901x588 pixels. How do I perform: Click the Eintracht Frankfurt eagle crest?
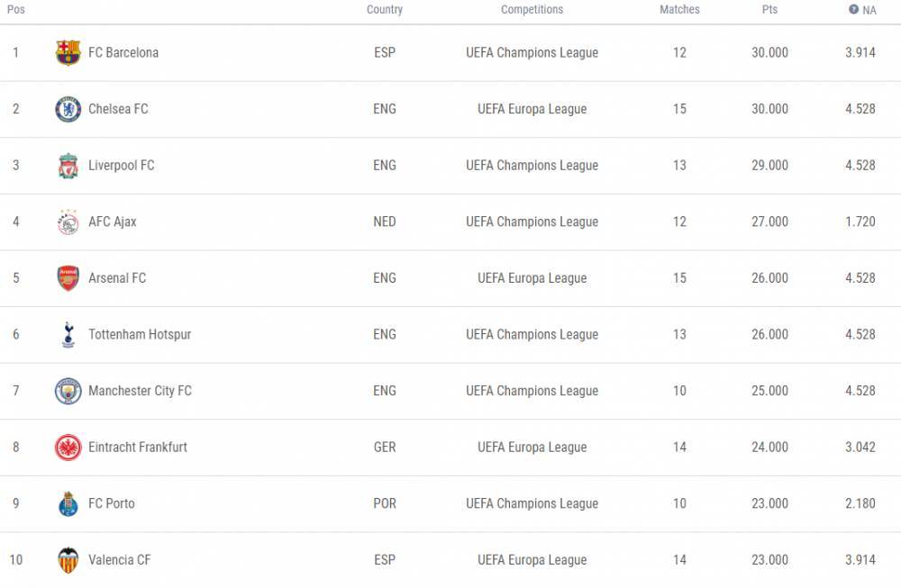68,448
